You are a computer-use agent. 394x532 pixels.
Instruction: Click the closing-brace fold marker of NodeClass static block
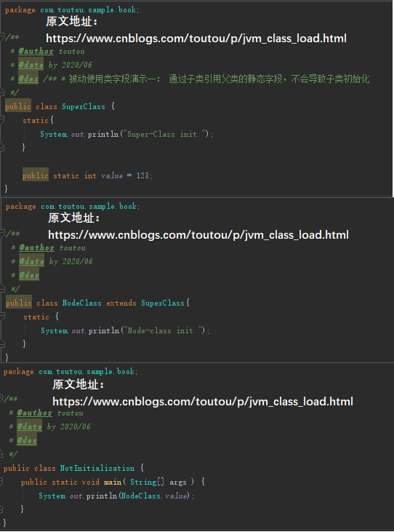point(1,344)
